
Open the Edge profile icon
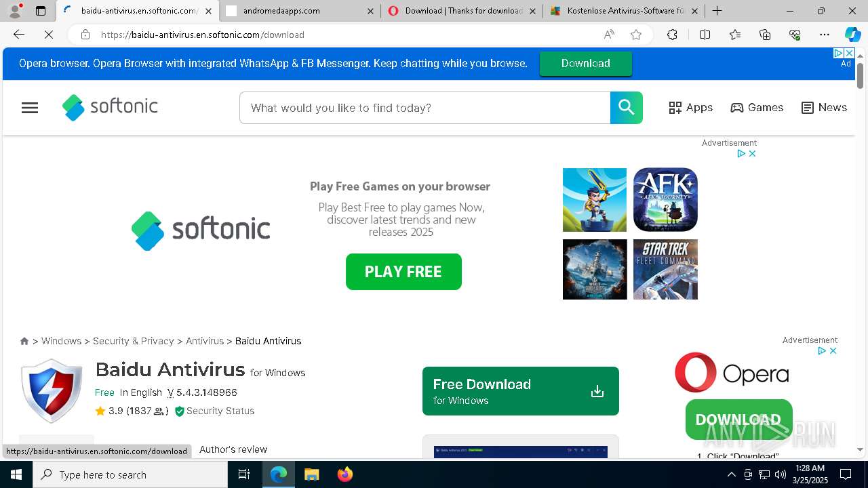click(15, 11)
